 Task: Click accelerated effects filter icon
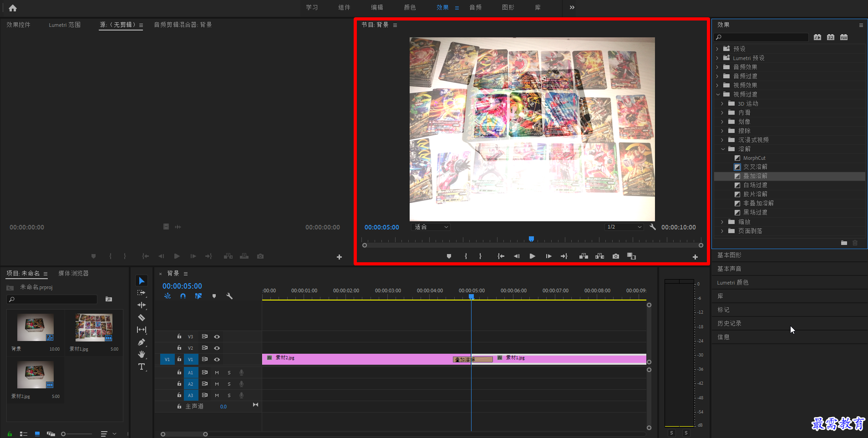[x=817, y=37]
